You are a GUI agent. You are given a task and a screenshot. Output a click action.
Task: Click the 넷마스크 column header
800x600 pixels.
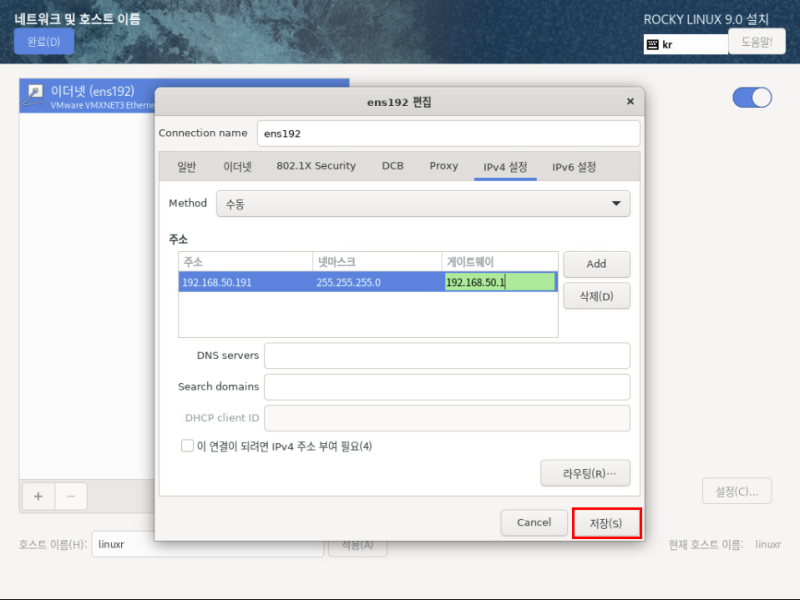pyautogui.click(x=377, y=262)
